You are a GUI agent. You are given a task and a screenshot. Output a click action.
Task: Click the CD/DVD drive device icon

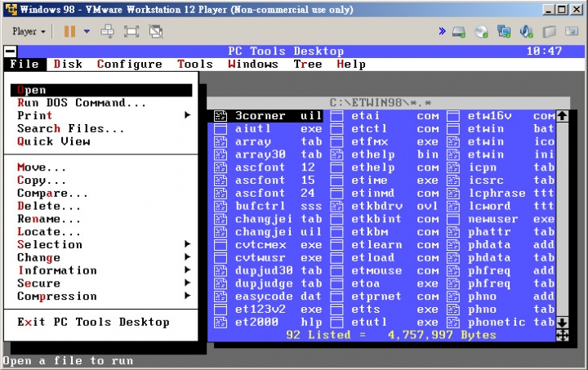point(481,32)
